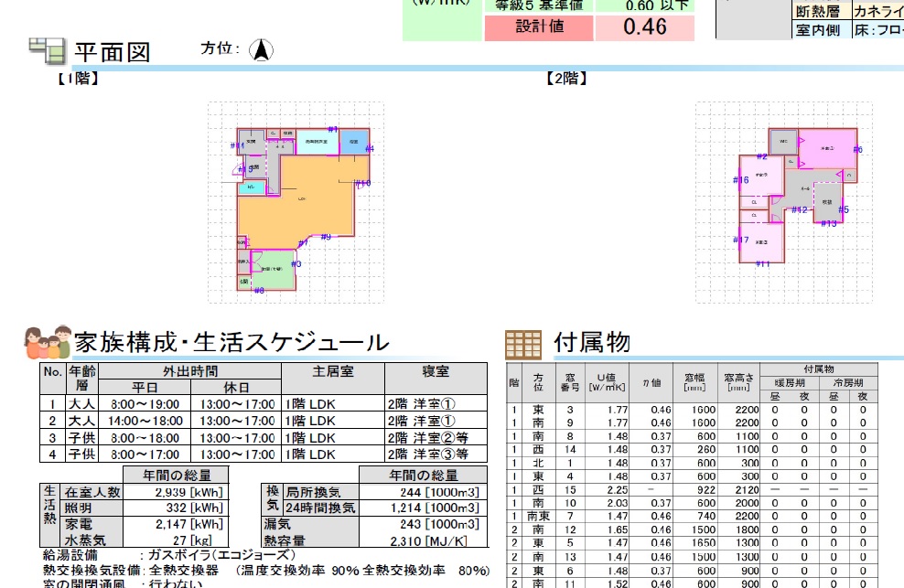Viewport: 904px width, 588px height.
Task: Click the #17 window marker on the 2階 plan
Action: pyautogui.click(x=741, y=240)
